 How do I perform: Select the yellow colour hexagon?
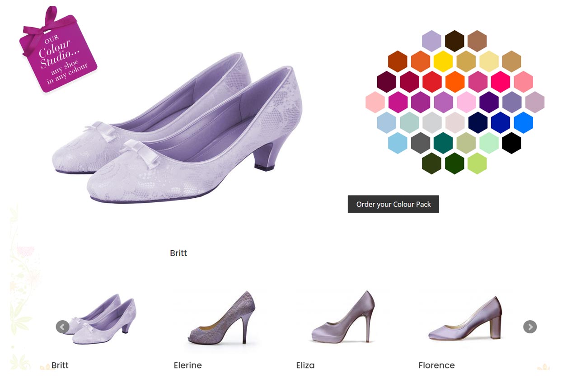[443, 61]
